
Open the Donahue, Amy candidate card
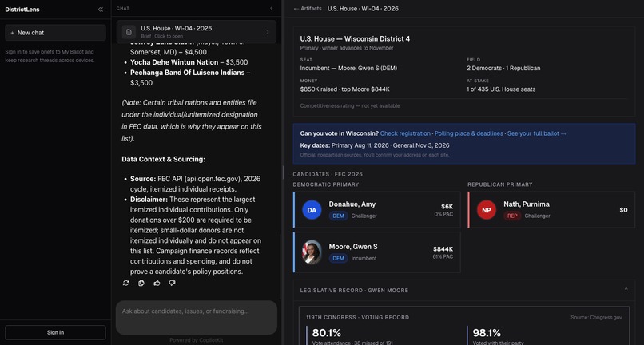coord(377,210)
